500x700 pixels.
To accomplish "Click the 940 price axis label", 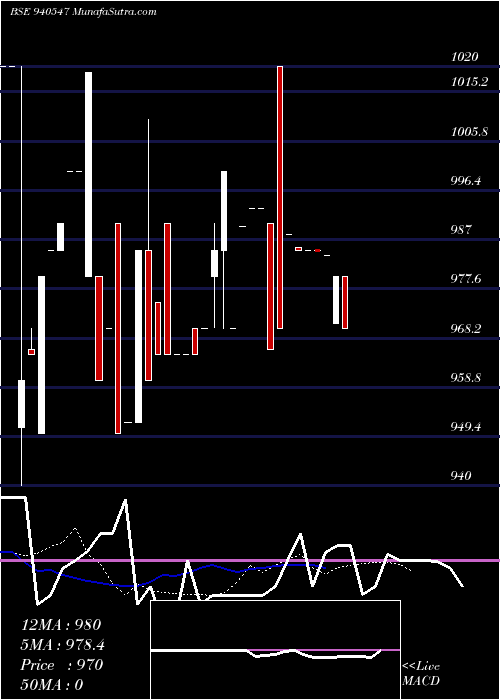I will pyautogui.click(x=461, y=476).
